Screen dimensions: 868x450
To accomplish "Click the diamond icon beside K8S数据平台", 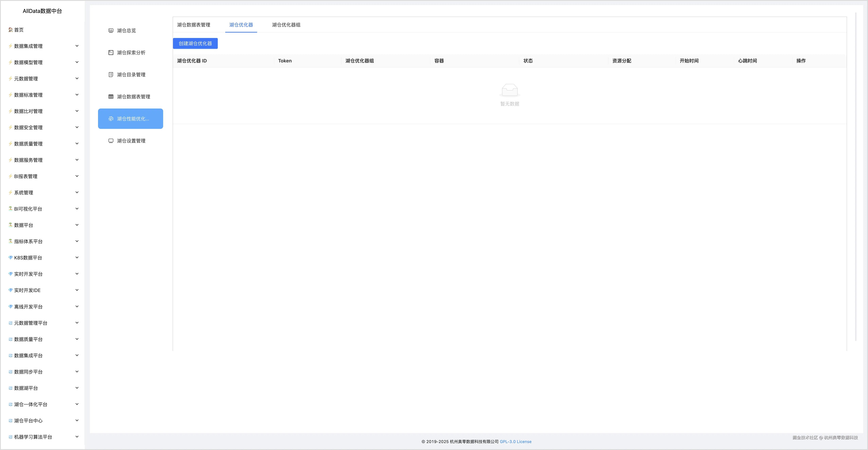I will [11, 258].
